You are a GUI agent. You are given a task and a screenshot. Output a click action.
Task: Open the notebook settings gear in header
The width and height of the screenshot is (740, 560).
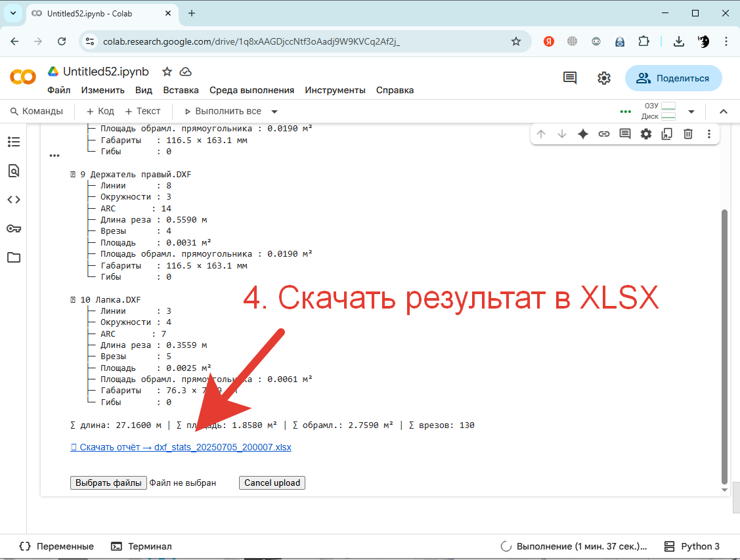pyautogui.click(x=603, y=77)
